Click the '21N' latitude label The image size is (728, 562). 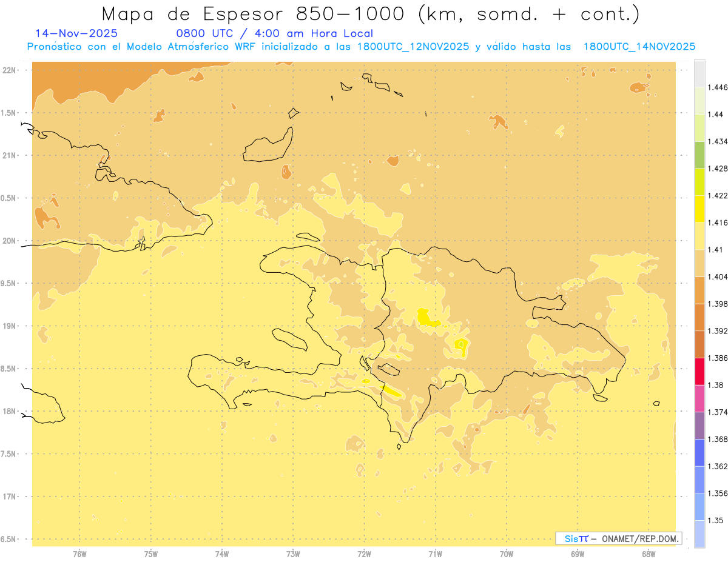9,155
